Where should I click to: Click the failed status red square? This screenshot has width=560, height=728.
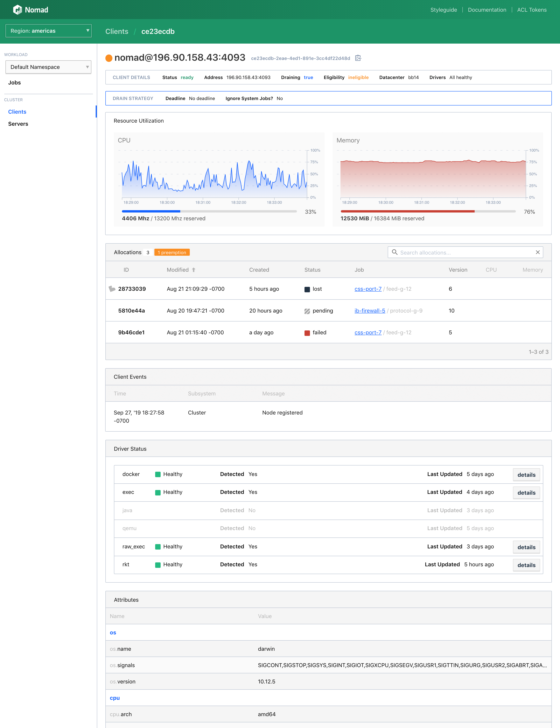(307, 333)
